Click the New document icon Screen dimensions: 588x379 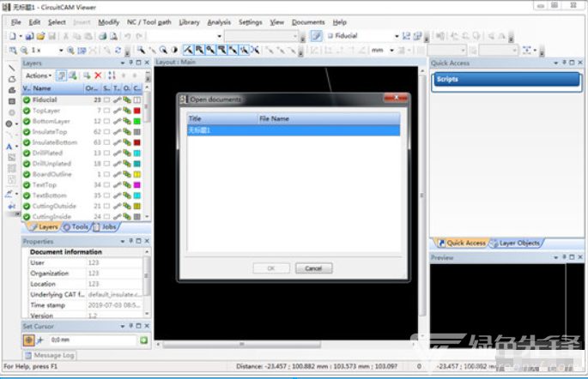[13, 36]
